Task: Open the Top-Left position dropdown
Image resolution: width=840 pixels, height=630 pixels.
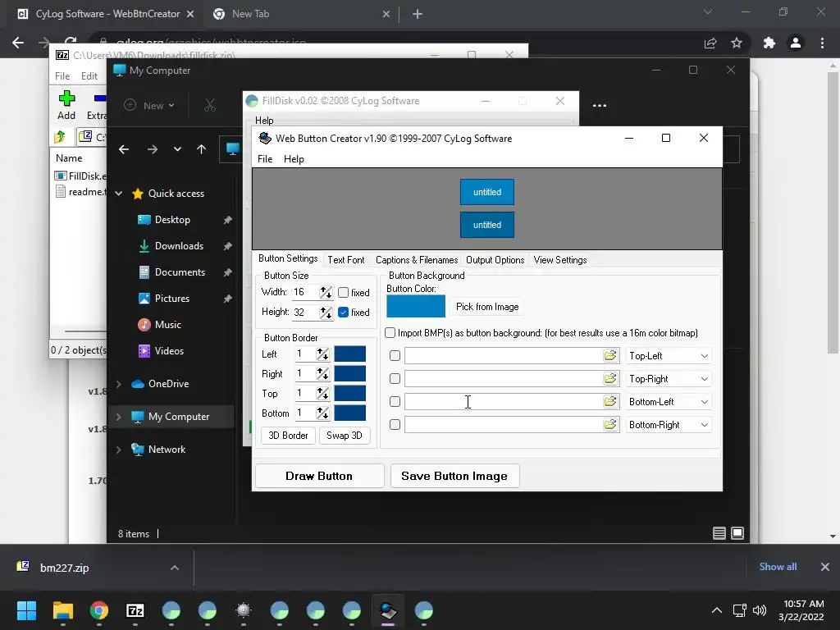Action: tap(668, 356)
